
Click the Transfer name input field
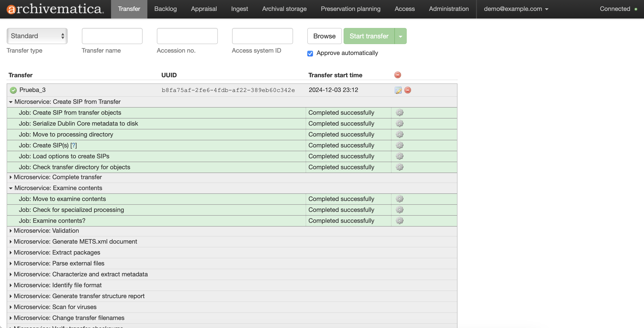[112, 36]
